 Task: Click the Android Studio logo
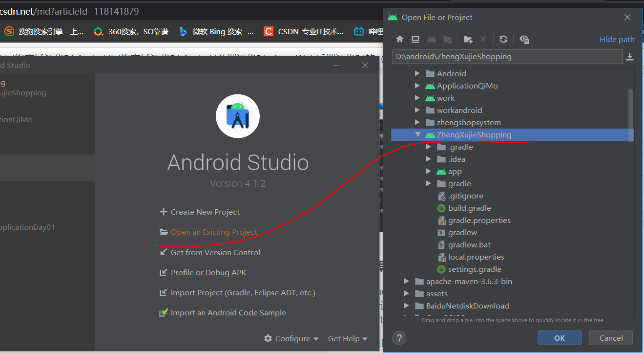238,116
